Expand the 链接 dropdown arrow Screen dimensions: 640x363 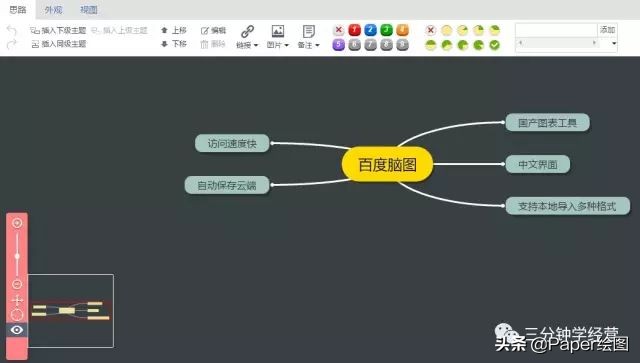pyautogui.click(x=256, y=45)
